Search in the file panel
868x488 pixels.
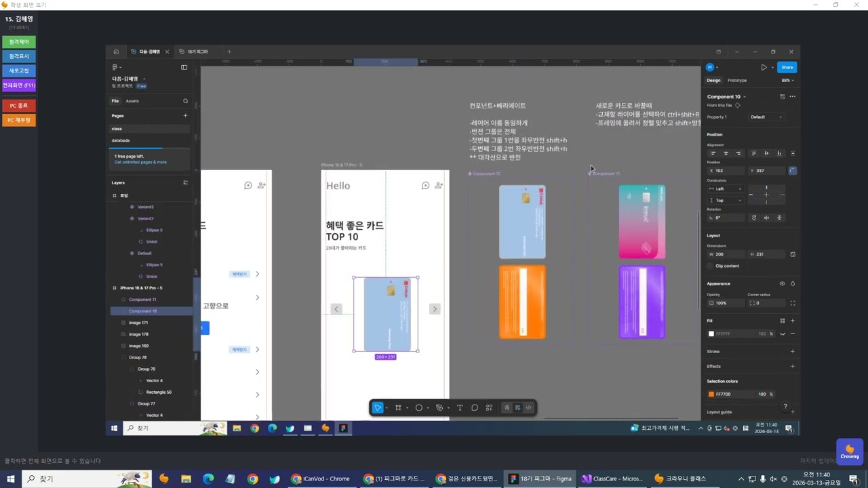pos(185,101)
